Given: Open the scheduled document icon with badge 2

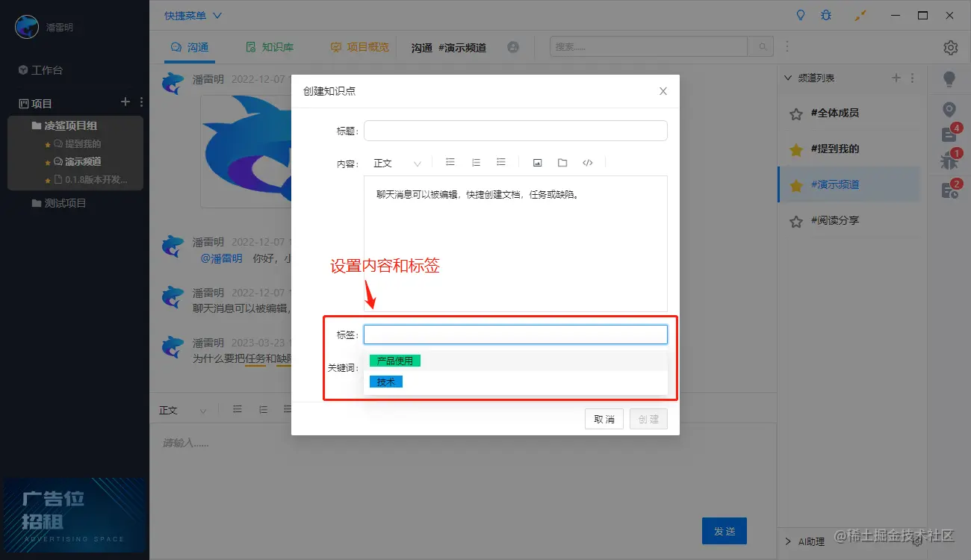Looking at the screenshot, I should pos(949,190).
